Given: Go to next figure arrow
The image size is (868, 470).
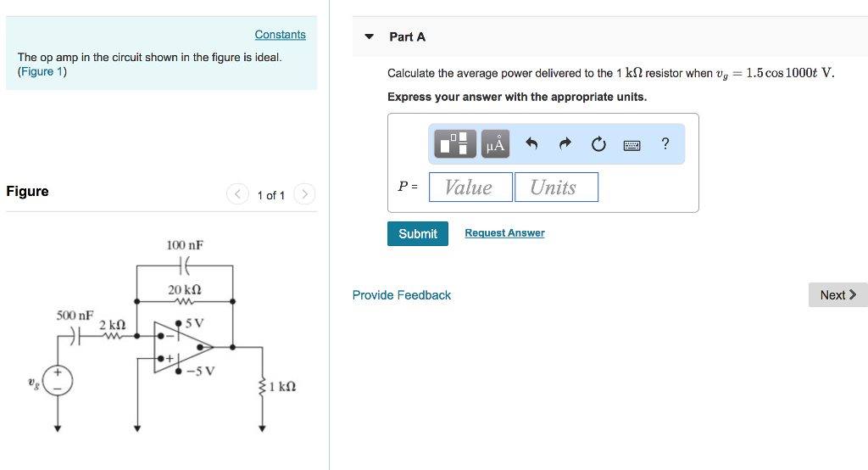Looking at the screenshot, I should pyautogui.click(x=304, y=194).
